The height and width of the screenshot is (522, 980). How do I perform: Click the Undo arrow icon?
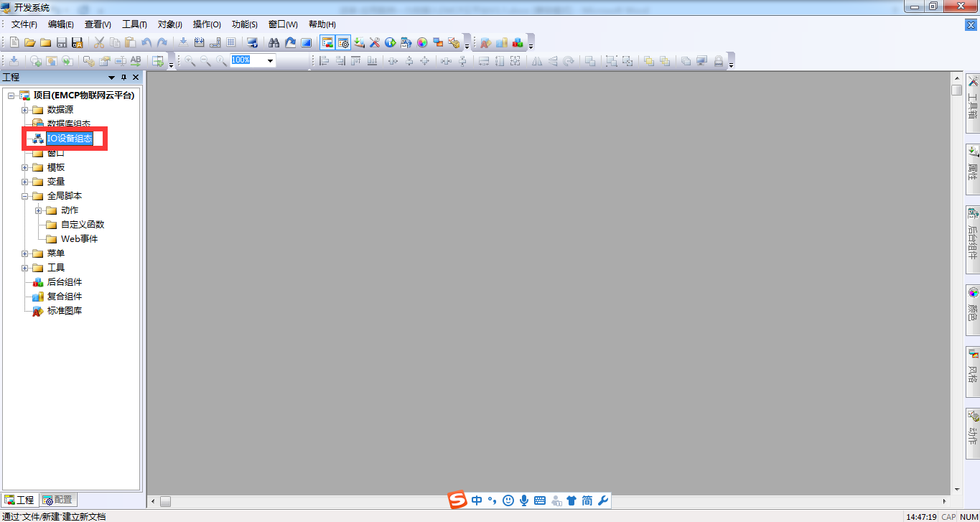pos(146,42)
